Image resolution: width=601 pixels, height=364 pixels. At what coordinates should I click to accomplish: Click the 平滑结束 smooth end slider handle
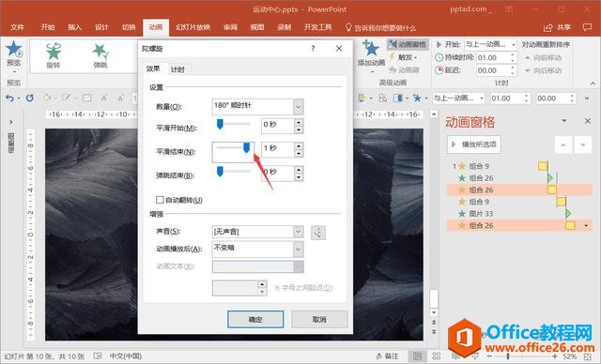coord(247,147)
